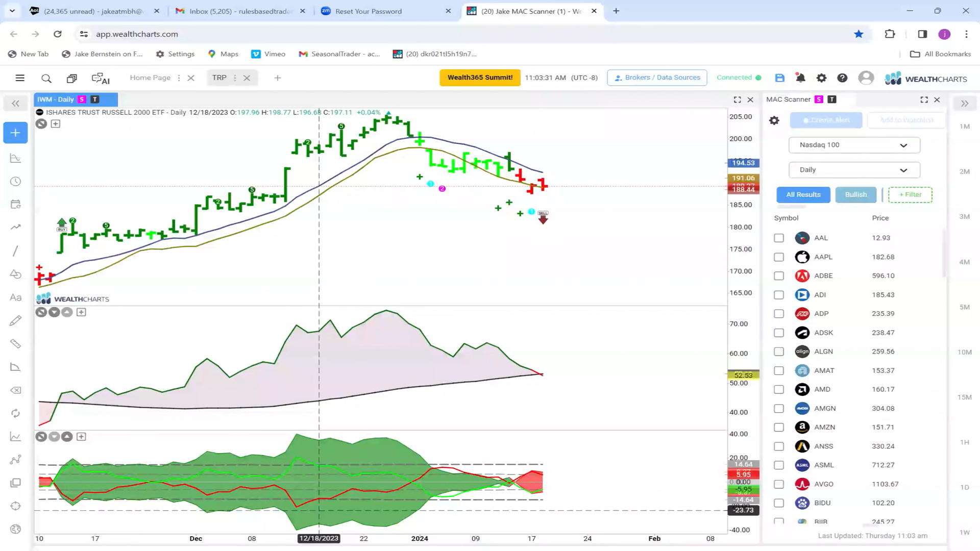Check the ADP symbol checkbox
980x551 pixels.
click(779, 314)
